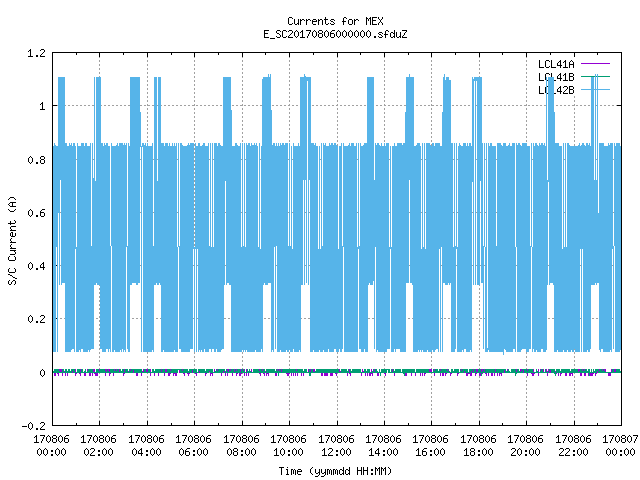Click the 'LCL41B' legend label
This screenshot has width=640, height=480.
click(556, 77)
